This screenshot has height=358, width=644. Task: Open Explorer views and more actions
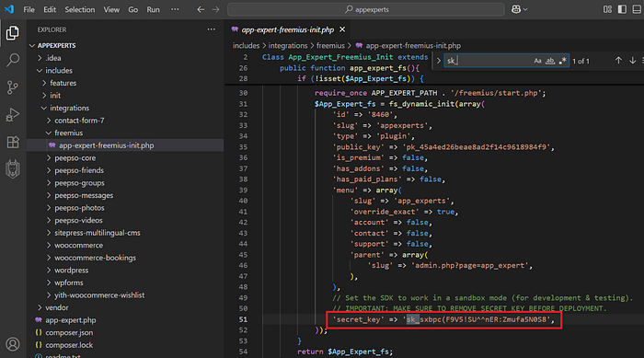(211, 29)
